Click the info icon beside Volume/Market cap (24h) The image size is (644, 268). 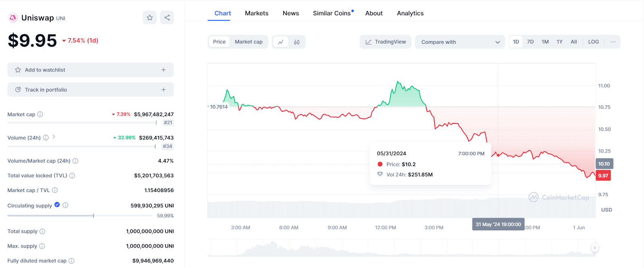click(x=75, y=161)
